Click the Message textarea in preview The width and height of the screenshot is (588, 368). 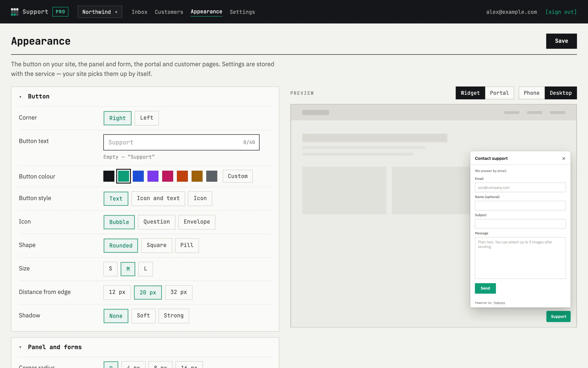tap(520, 258)
